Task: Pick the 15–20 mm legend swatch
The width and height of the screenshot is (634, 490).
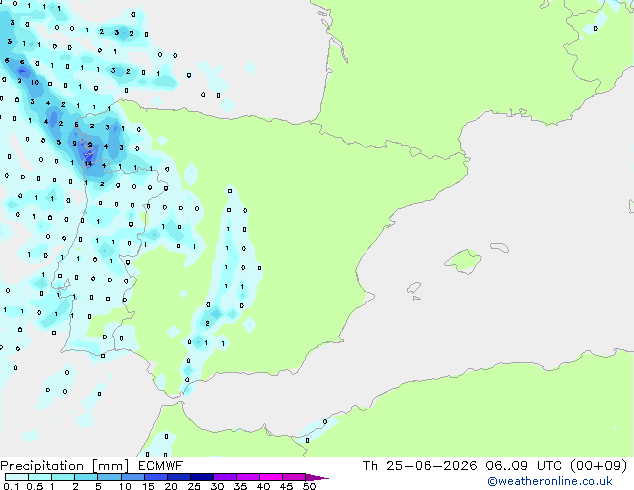Action: [155, 477]
